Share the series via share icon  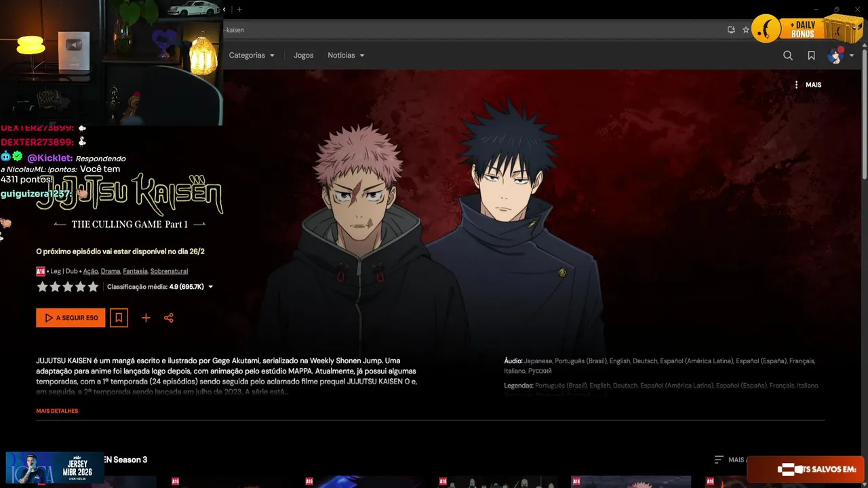(x=169, y=318)
